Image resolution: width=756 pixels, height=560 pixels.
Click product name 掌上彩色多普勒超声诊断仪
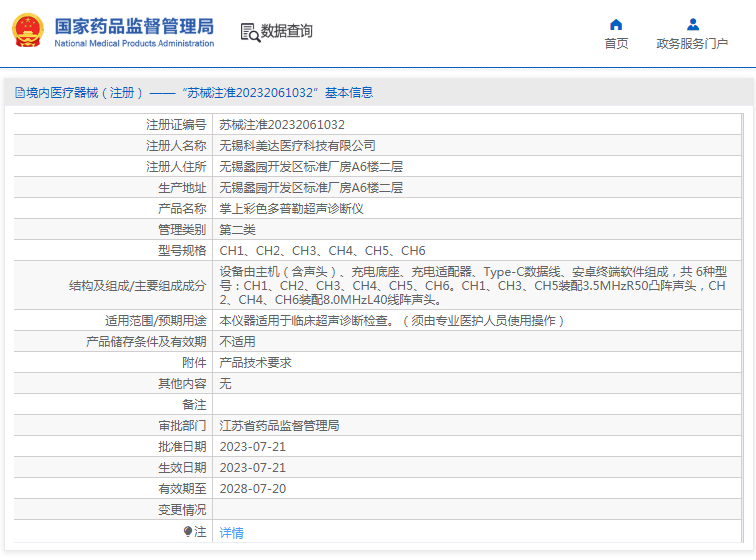click(291, 209)
